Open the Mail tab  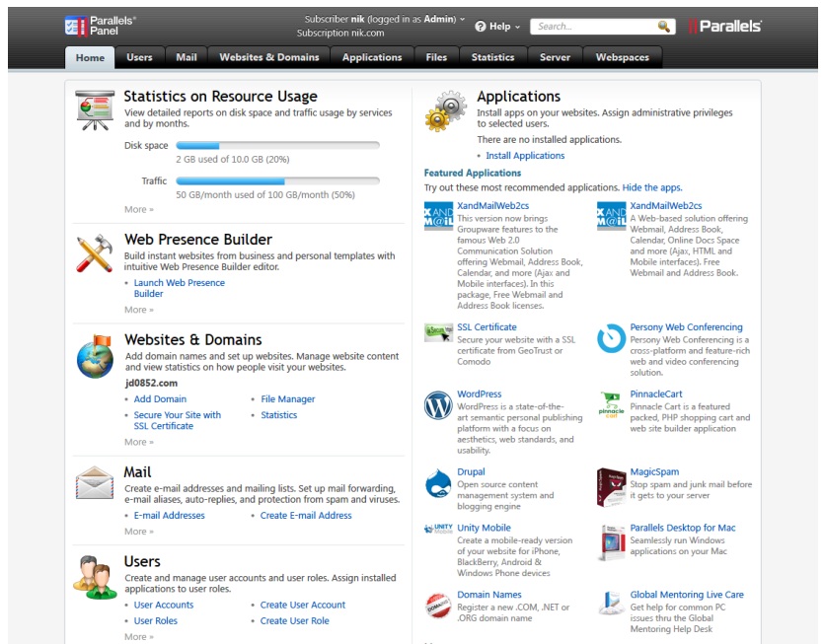[187, 57]
